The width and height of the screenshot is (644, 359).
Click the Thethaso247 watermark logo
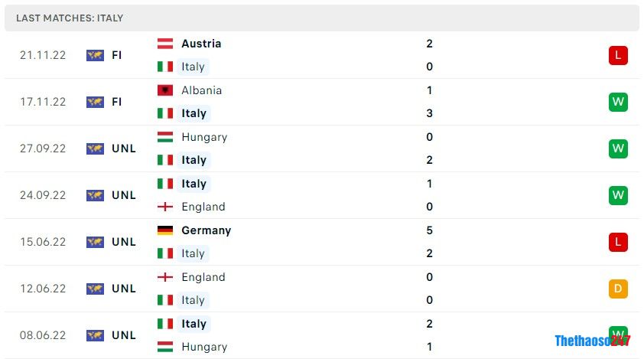592,341
